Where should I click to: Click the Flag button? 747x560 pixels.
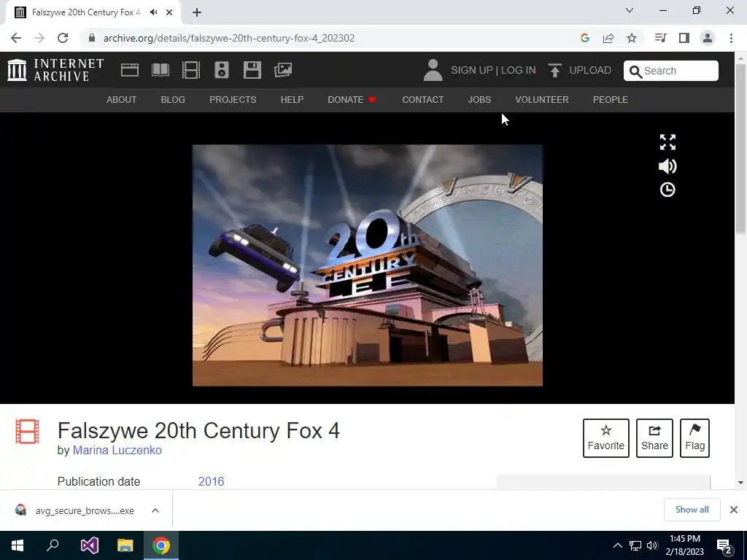[694, 438]
